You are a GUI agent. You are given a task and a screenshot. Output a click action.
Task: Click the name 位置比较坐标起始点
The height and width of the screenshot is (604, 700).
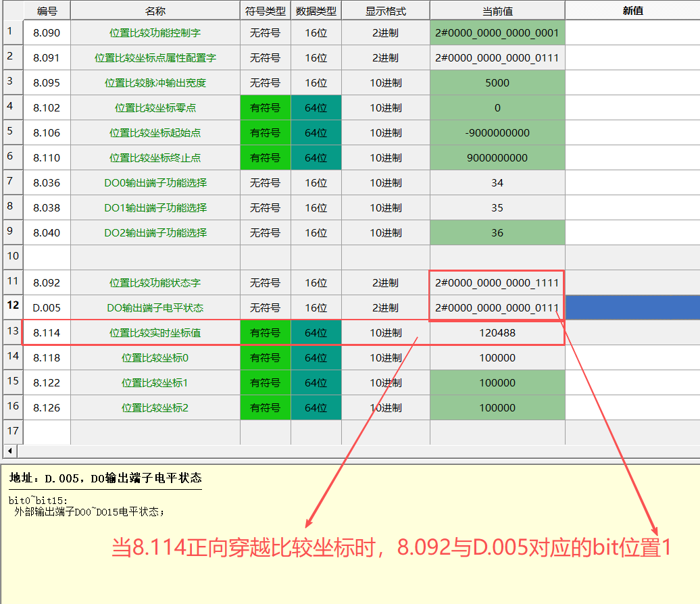tap(155, 132)
